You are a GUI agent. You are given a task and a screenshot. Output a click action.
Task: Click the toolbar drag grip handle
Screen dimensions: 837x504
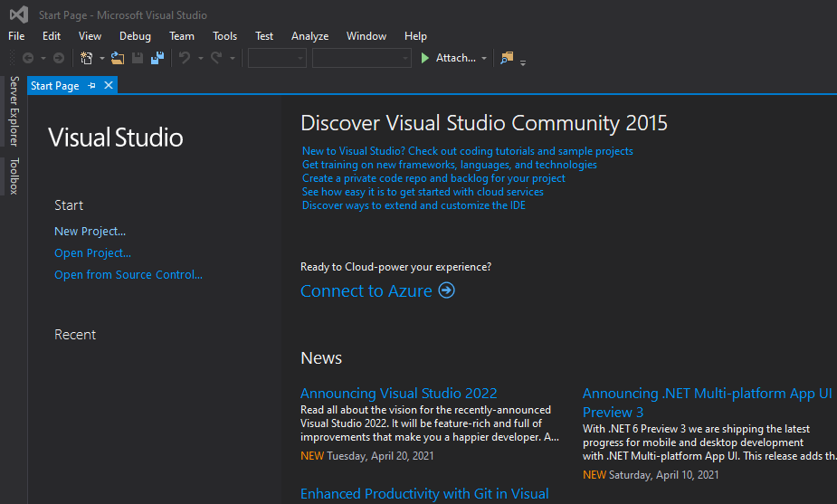coord(13,58)
